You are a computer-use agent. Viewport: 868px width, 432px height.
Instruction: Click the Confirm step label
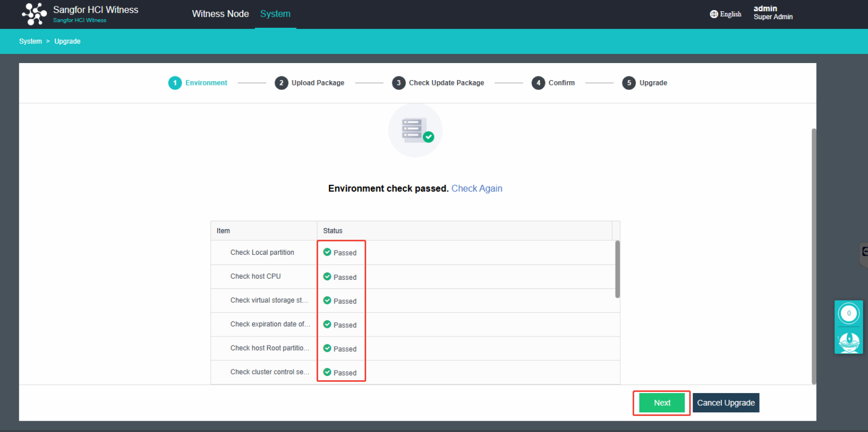click(562, 83)
